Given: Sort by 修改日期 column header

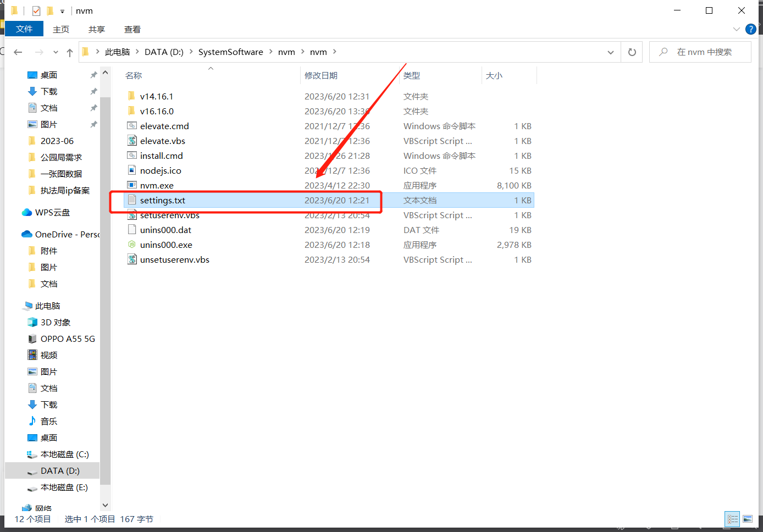Looking at the screenshot, I should pyautogui.click(x=321, y=75).
